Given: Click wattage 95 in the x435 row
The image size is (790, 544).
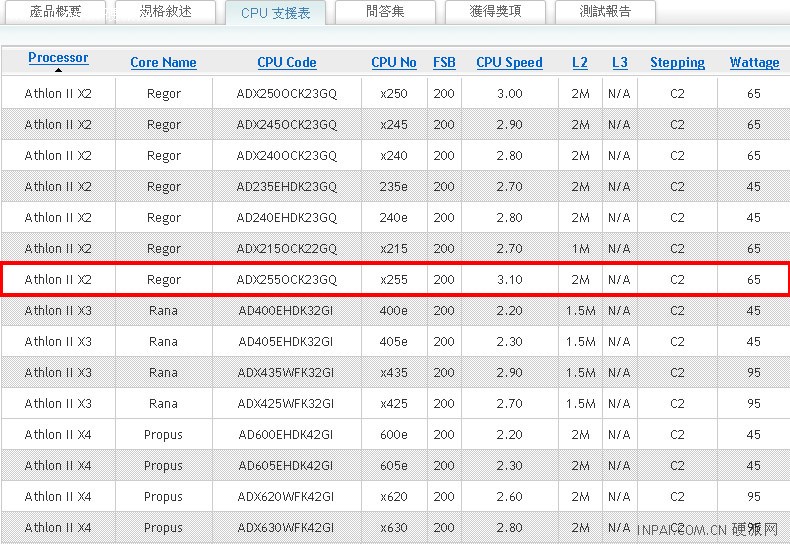Looking at the screenshot, I should click(754, 372).
